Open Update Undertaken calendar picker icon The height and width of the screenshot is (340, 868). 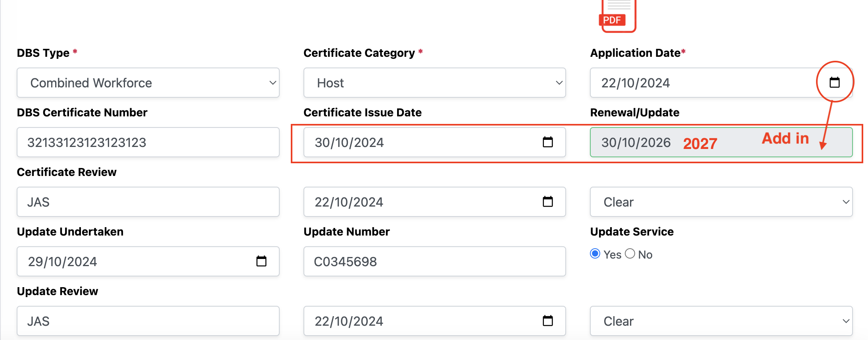261,261
